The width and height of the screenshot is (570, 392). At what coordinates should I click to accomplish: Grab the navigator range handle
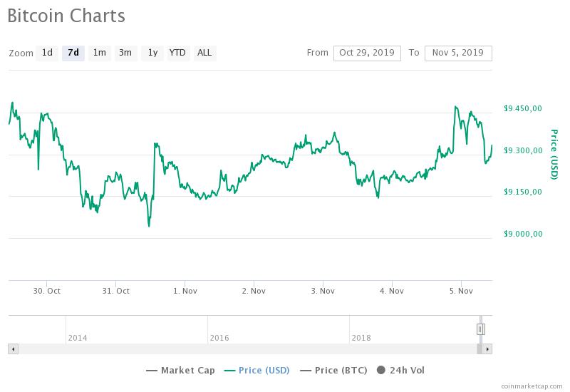click(x=480, y=329)
